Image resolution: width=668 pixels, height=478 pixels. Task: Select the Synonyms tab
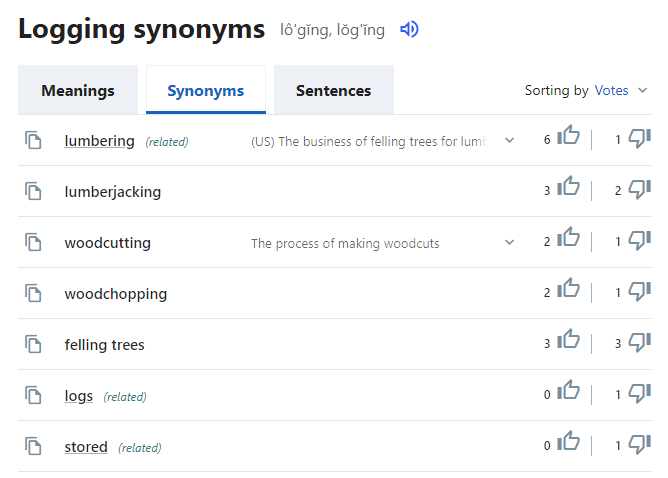point(206,90)
